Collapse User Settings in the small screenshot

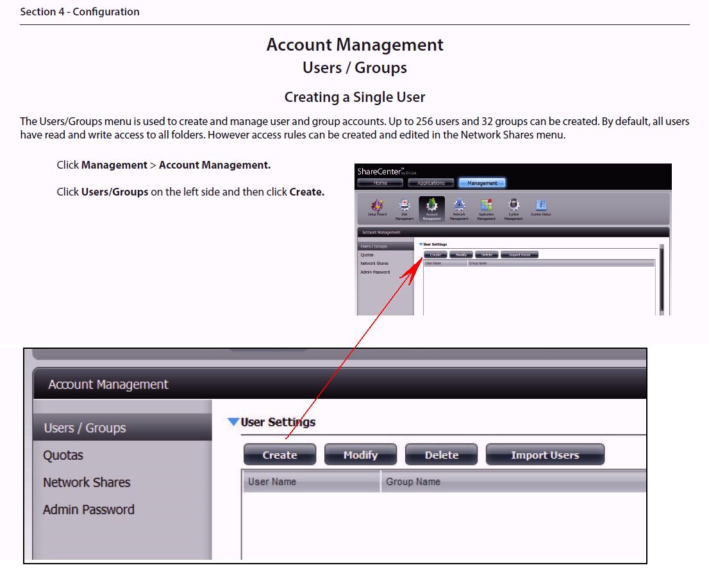421,244
